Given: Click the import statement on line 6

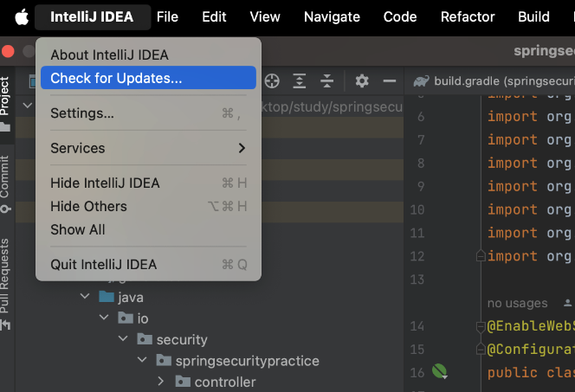Looking at the screenshot, I should [x=529, y=117].
